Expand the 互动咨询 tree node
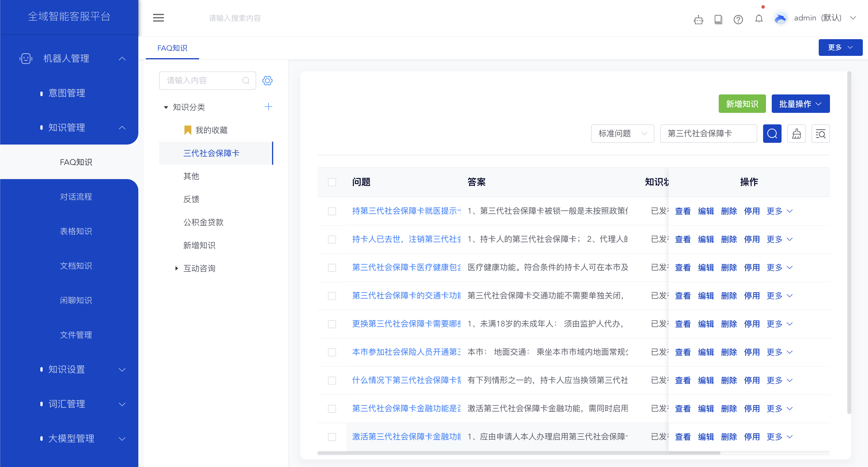Screen dimensions: 868x467 click(177, 268)
